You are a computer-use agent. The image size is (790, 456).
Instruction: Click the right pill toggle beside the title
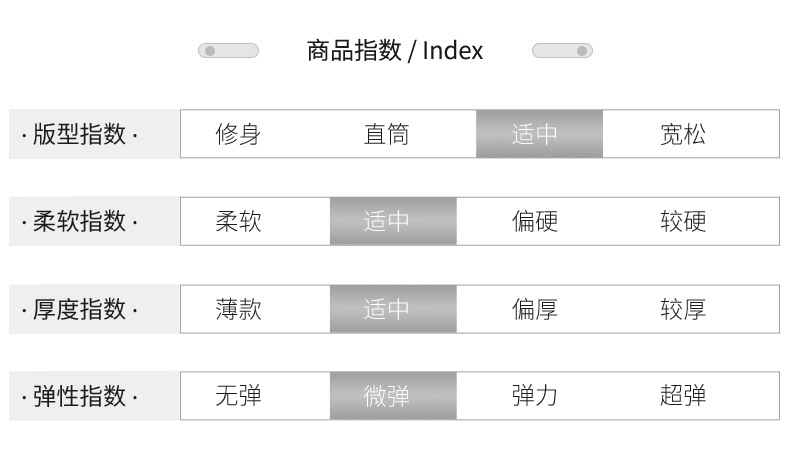pyautogui.click(x=562, y=51)
